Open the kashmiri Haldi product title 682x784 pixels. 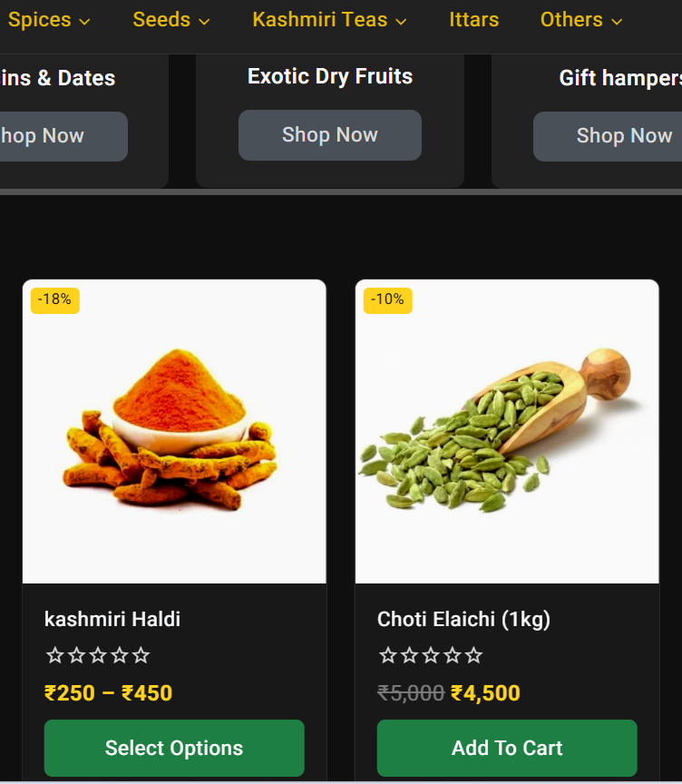tap(112, 619)
